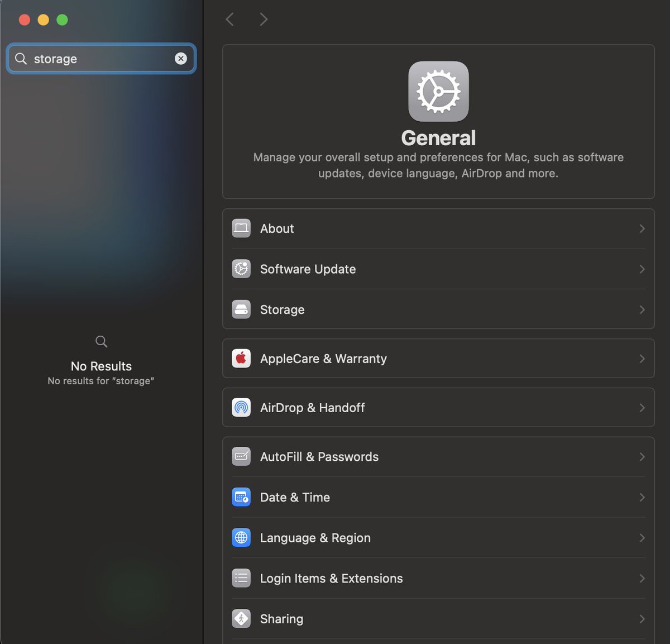Open the About settings
This screenshot has width=670, height=644.
coord(438,228)
